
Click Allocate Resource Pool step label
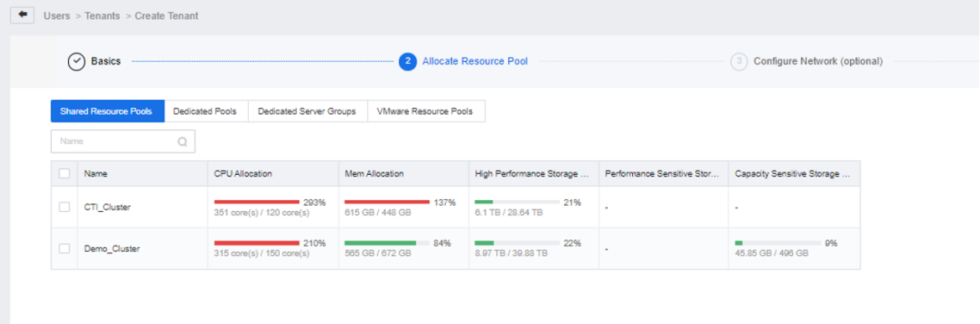(x=475, y=61)
